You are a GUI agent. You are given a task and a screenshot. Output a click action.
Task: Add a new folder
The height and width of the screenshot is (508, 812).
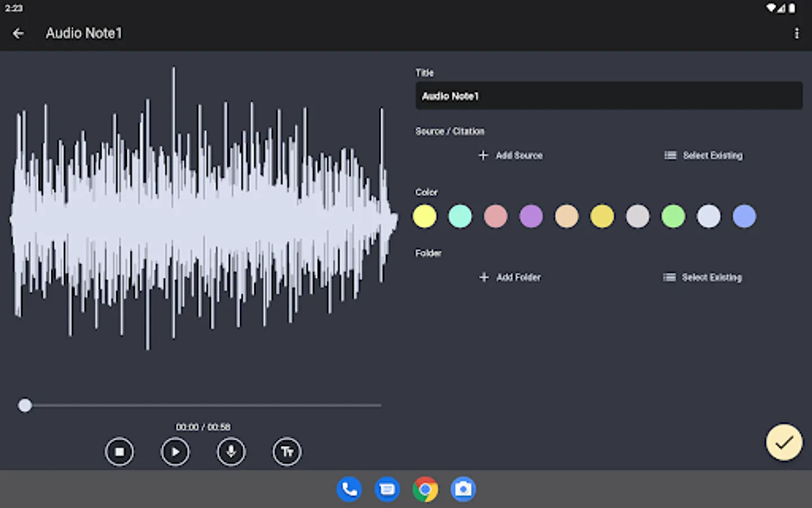click(x=510, y=277)
